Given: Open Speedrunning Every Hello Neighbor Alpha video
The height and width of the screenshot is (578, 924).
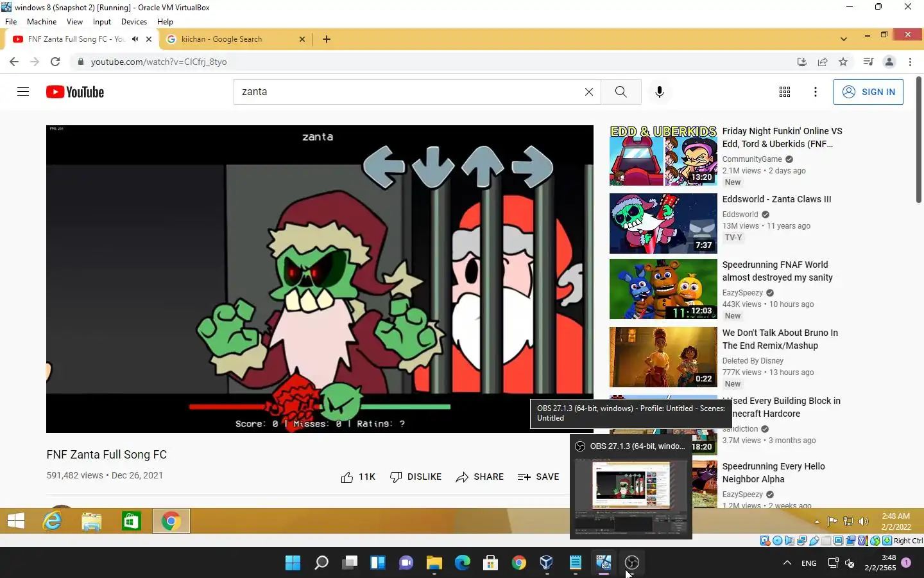Looking at the screenshot, I should 773,473.
